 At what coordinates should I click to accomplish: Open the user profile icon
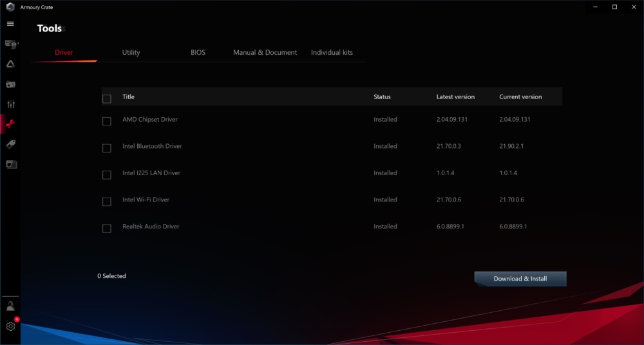10,306
